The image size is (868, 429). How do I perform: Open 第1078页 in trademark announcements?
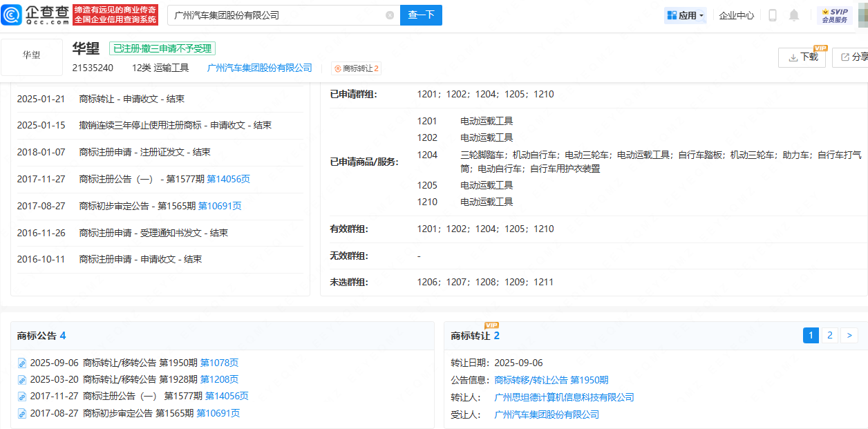(219, 363)
